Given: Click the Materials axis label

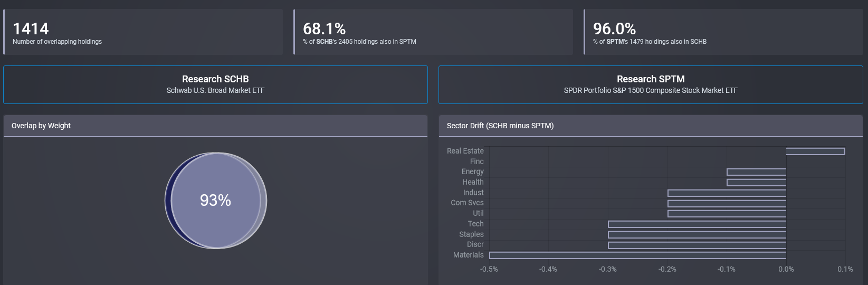Looking at the screenshot, I should [468, 255].
